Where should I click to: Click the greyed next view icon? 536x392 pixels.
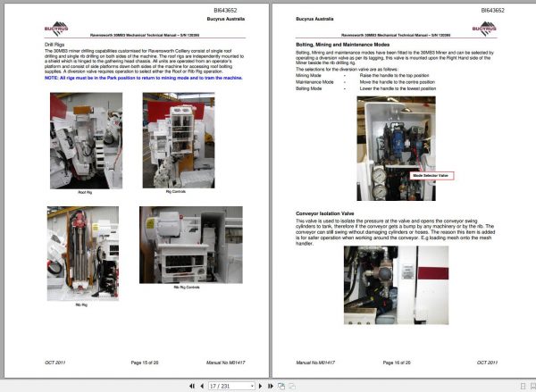coord(292,386)
